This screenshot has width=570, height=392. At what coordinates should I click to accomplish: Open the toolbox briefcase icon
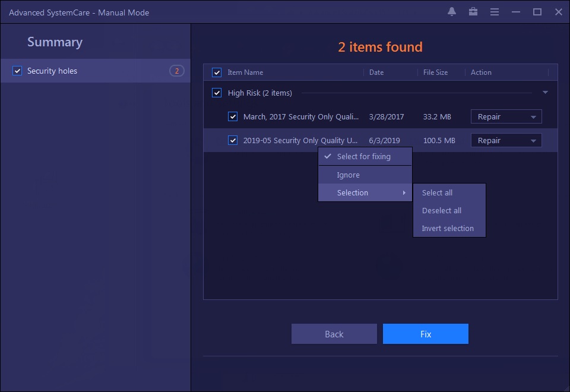473,12
